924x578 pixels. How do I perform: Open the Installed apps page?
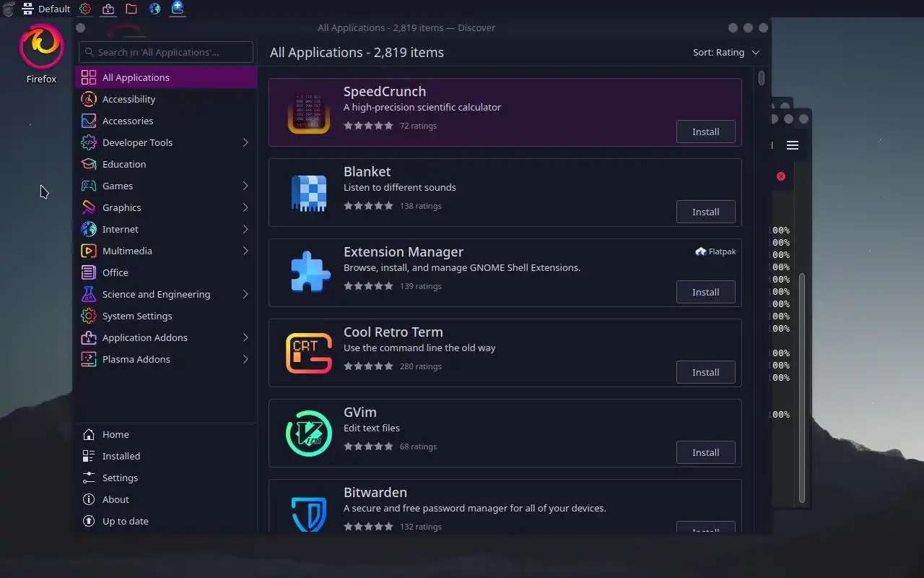tap(166, 456)
